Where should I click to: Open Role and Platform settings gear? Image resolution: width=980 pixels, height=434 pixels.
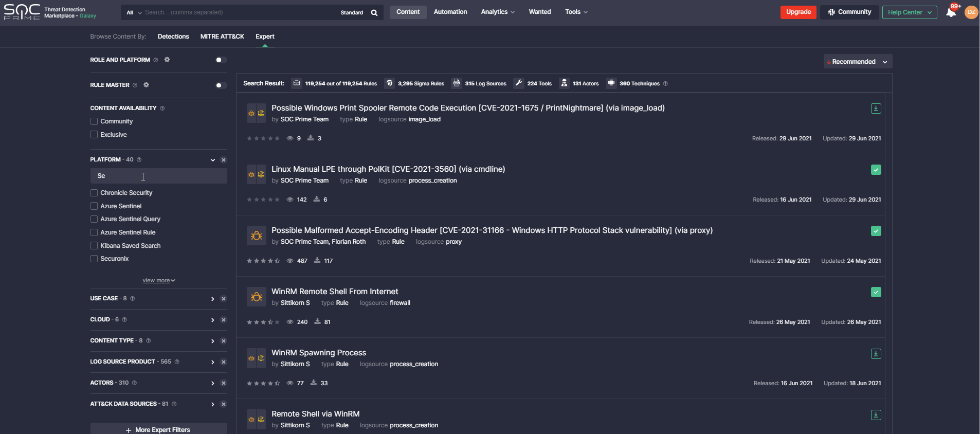pos(167,60)
